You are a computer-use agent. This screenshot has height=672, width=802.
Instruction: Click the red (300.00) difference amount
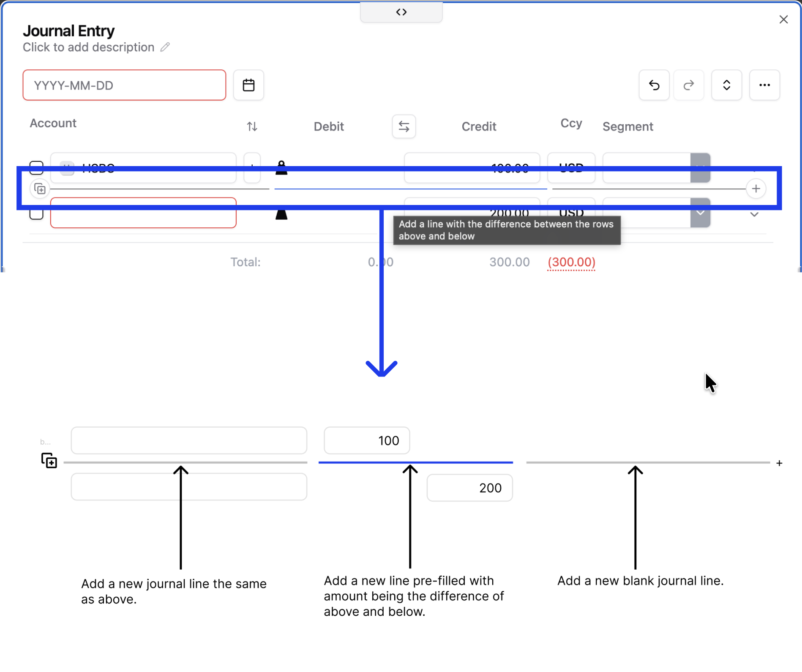coord(571,262)
